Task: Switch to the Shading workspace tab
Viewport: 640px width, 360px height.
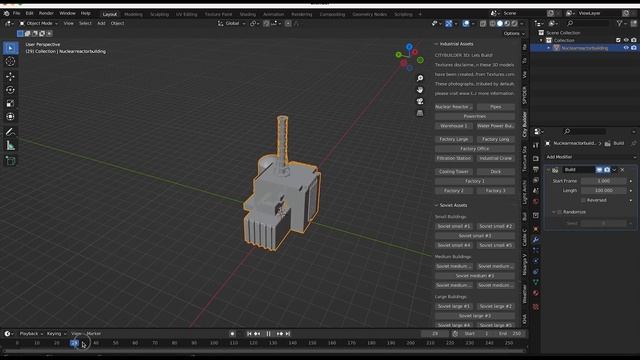Action: click(x=247, y=14)
